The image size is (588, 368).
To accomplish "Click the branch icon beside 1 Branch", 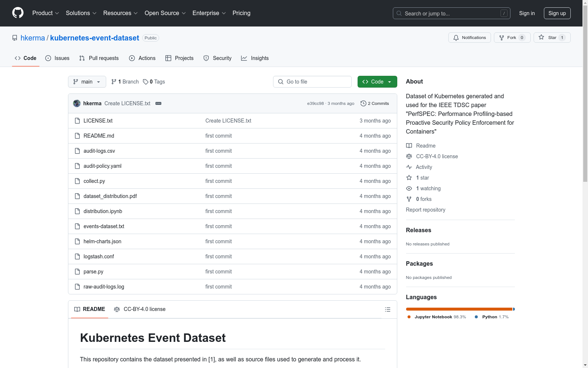I will click(x=114, y=82).
